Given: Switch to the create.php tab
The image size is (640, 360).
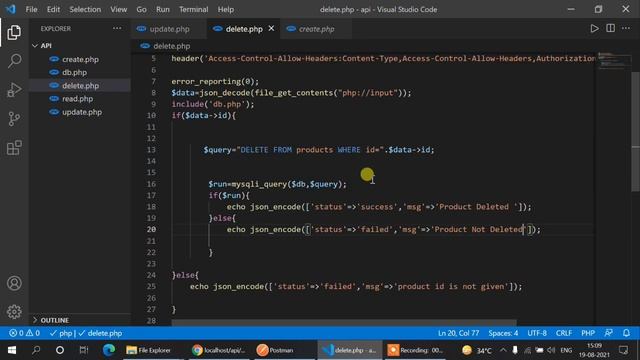Looking at the screenshot, I should tap(316, 29).
